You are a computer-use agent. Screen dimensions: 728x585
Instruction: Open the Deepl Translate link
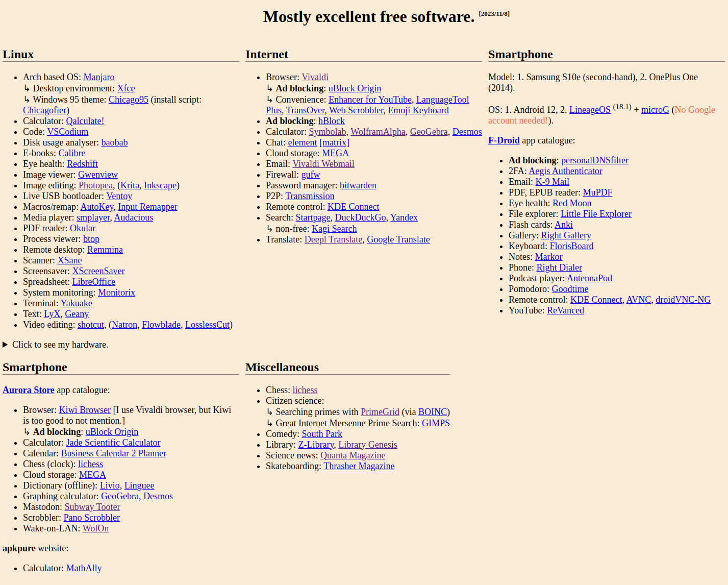click(334, 239)
